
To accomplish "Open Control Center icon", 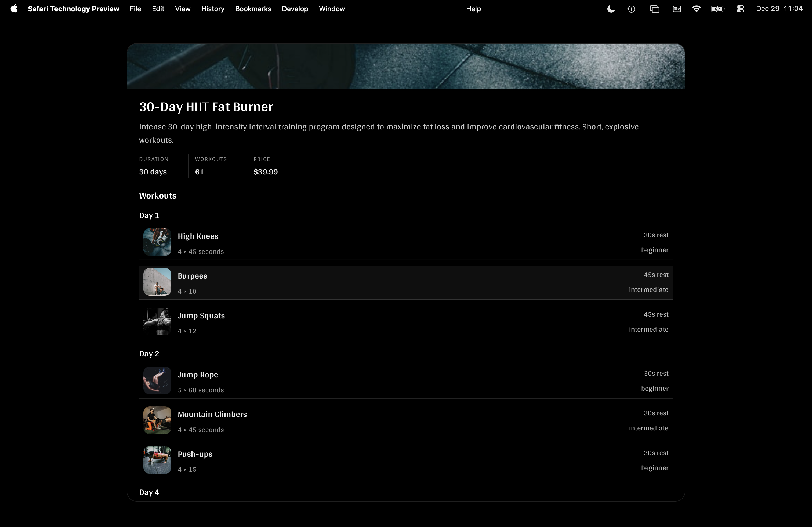I will pyautogui.click(x=740, y=9).
